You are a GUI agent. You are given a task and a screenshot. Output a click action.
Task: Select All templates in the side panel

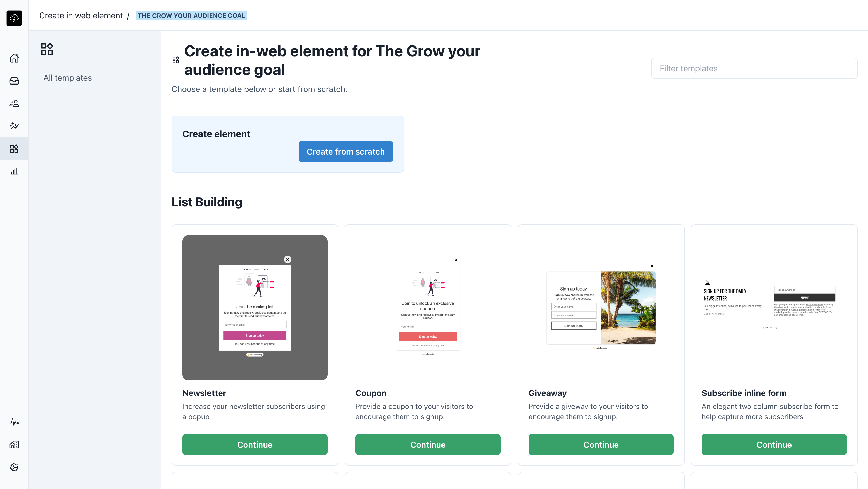(x=67, y=78)
